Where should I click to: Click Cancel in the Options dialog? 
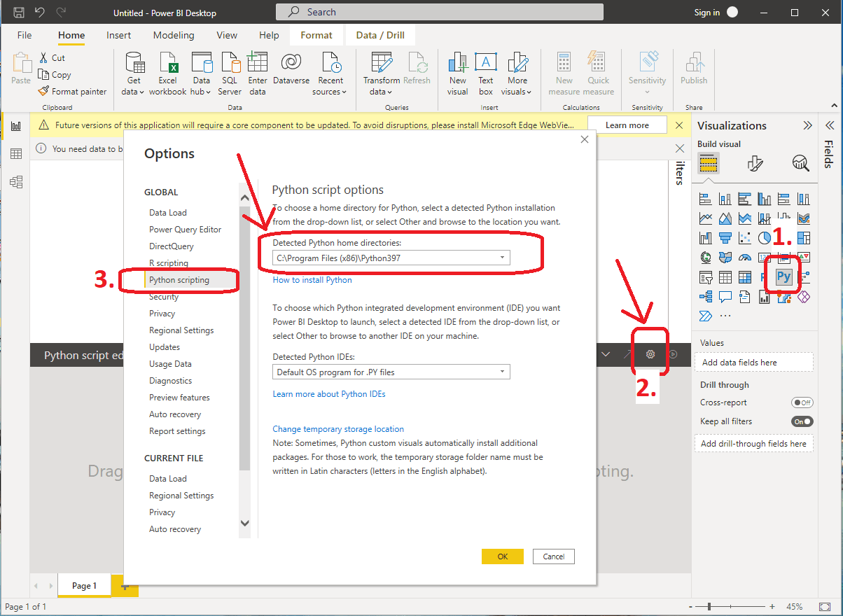click(x=554, y=556)
